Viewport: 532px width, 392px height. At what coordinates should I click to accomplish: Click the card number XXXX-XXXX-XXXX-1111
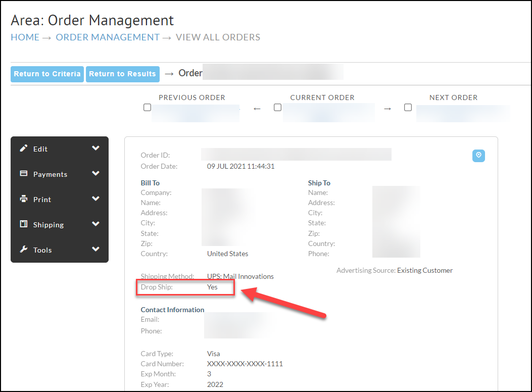(x=245, y=364)
